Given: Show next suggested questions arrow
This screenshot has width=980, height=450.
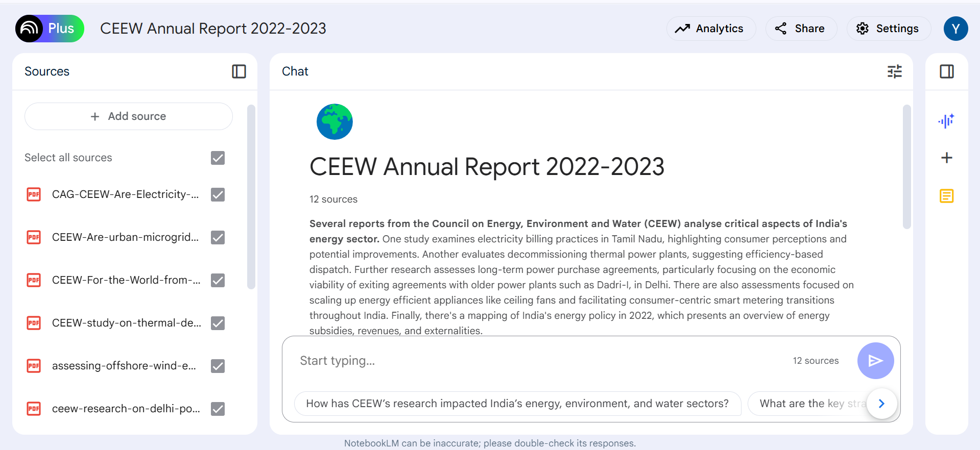Looking at the screenshot, I should [x=881, y=404].
